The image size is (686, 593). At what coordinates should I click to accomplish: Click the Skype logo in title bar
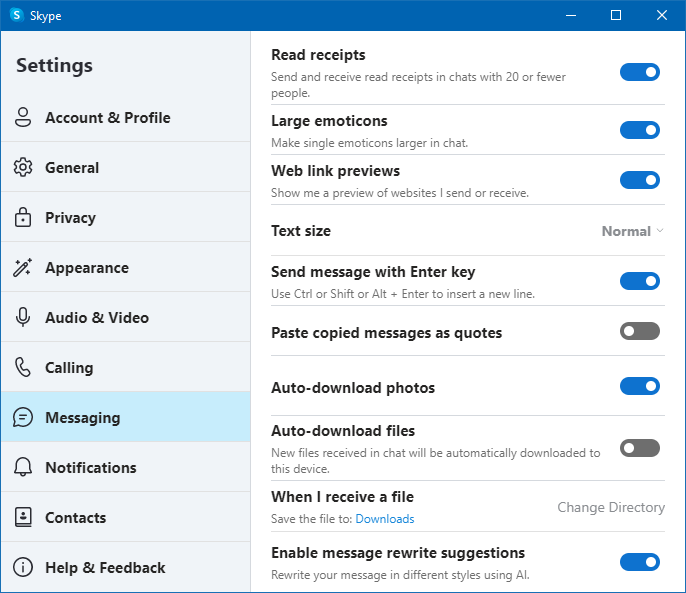(x=17, y=15)
